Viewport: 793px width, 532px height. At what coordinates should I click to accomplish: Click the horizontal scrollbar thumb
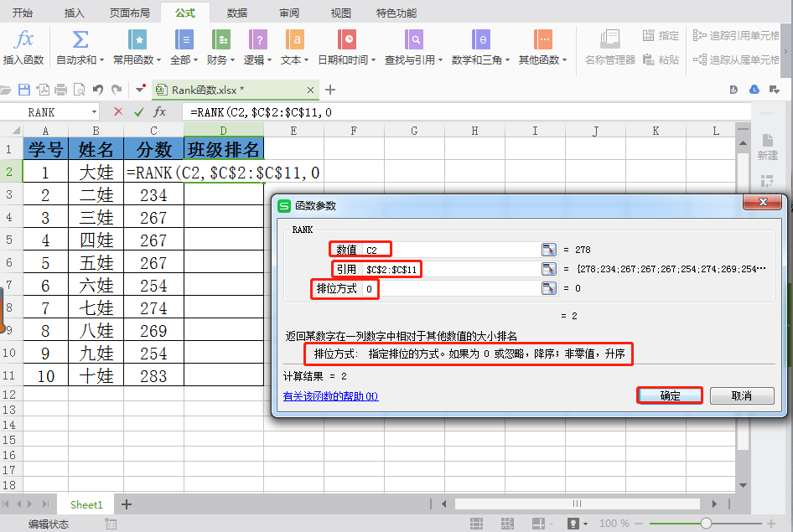(577, 504)
